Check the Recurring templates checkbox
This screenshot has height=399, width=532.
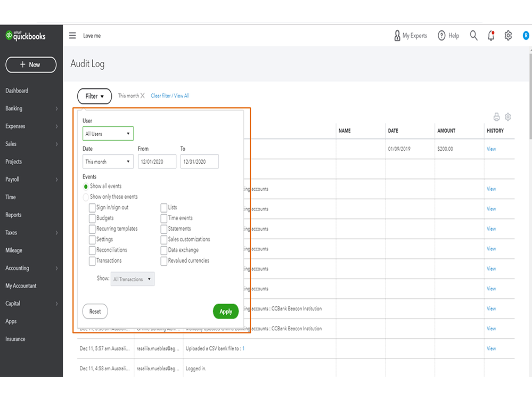92,229
